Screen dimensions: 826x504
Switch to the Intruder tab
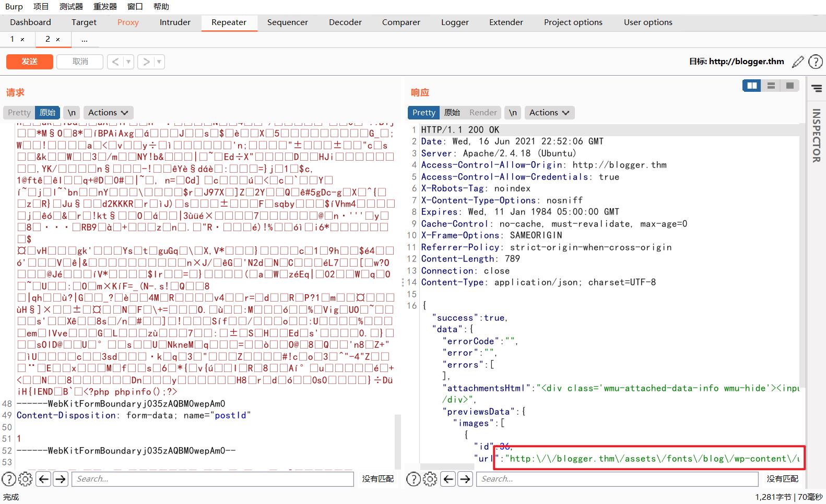[175, 22]
